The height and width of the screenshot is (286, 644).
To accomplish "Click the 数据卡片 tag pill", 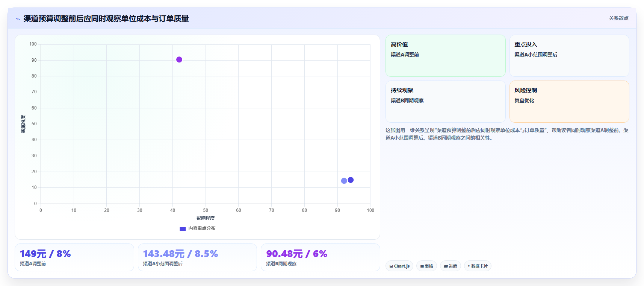I will pyautogui.click(x=478, y=266).
